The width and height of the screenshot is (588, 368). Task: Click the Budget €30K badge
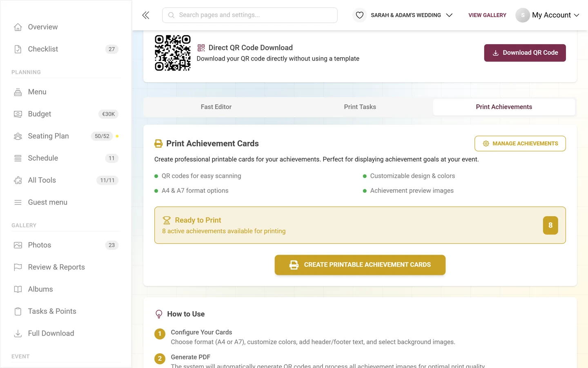[x=108, y=114]
